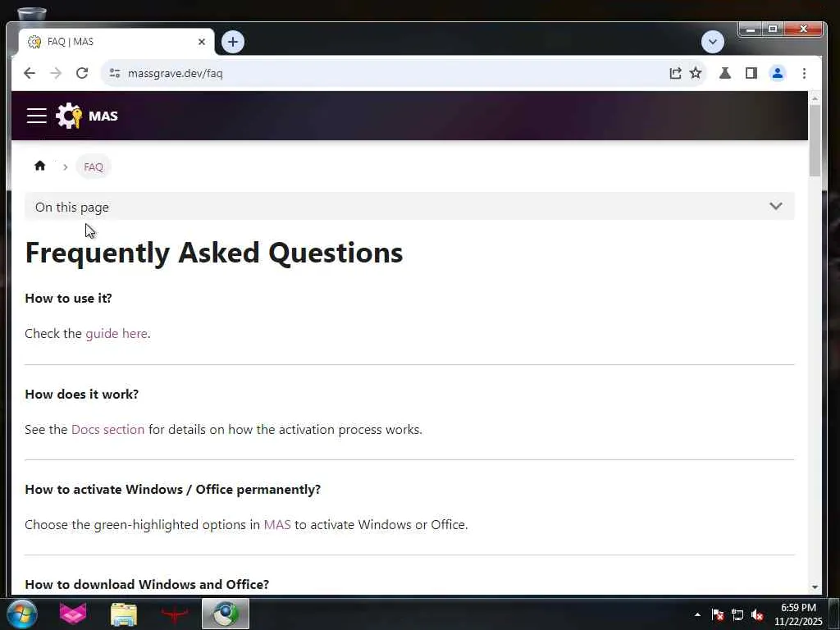Open site information icon in address bar
The image size is (840, 630).
click(x=115, y=73)
